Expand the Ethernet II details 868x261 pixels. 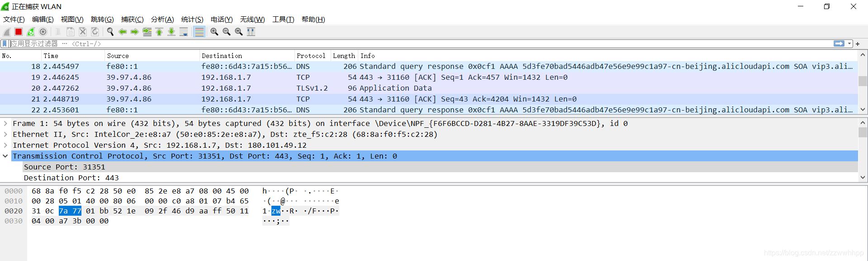(5, 134)
